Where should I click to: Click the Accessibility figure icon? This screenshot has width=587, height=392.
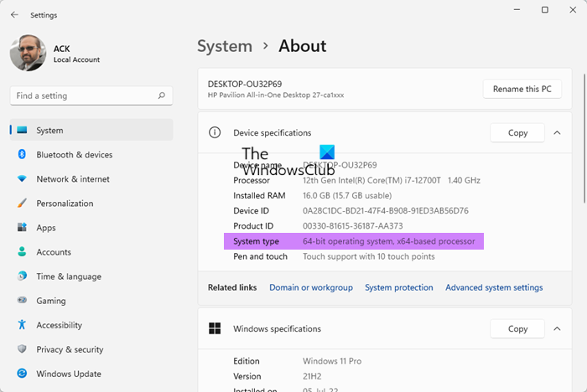pos(22,325)
